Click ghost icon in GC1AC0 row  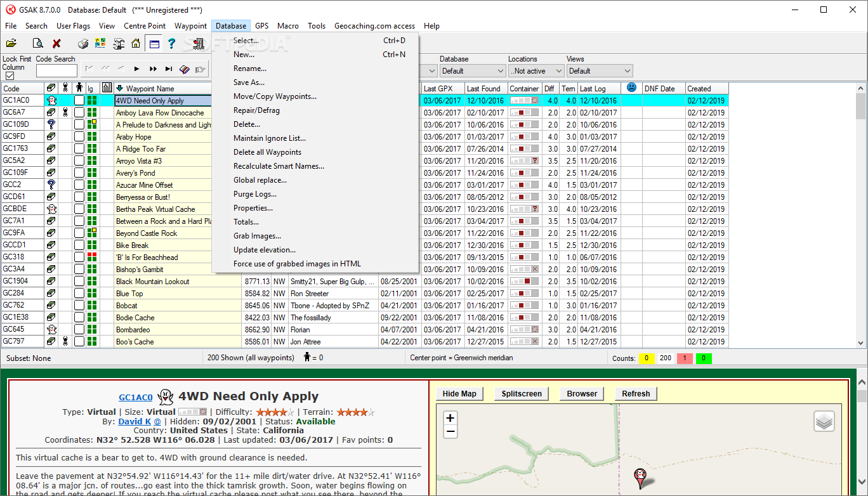(x=51, y=100)
